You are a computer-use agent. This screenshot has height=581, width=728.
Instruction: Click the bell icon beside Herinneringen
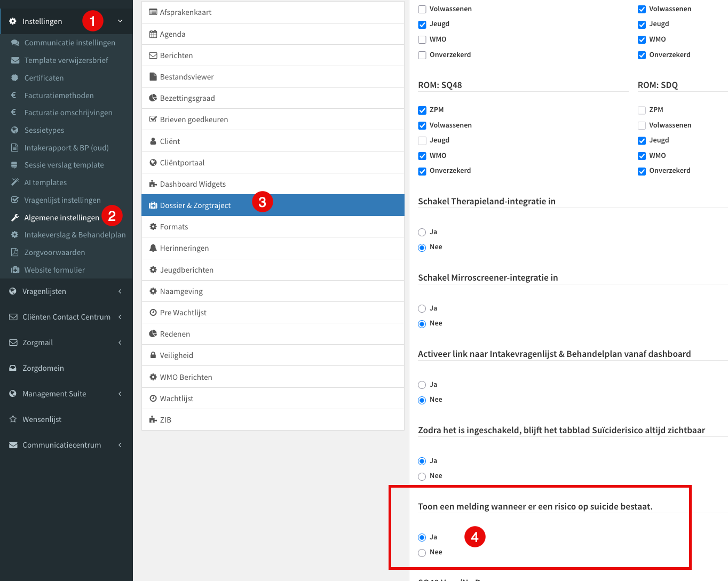click(153, 248)
